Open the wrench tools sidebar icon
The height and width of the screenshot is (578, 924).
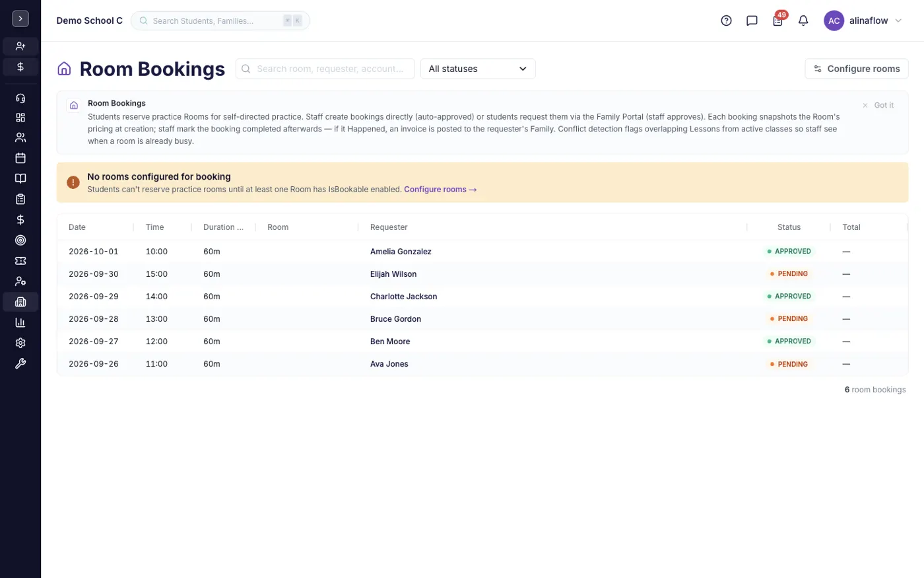[20, 363]
